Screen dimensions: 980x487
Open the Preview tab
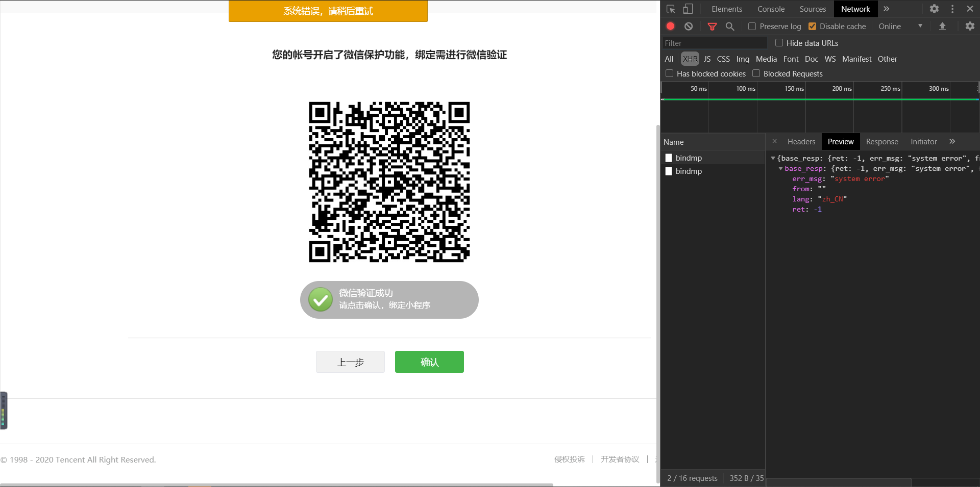click(x=841, y=141)
